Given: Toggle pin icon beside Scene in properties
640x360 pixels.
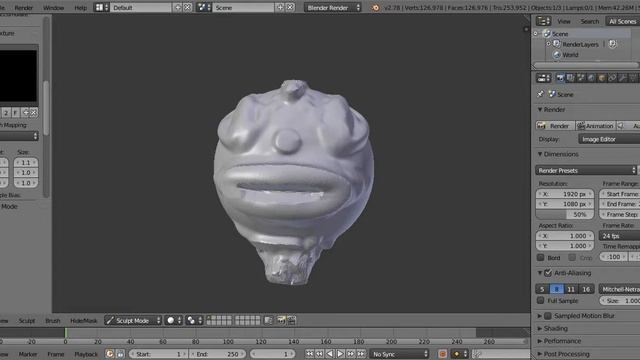Looking at the screenshot, I should coord(540,94).
